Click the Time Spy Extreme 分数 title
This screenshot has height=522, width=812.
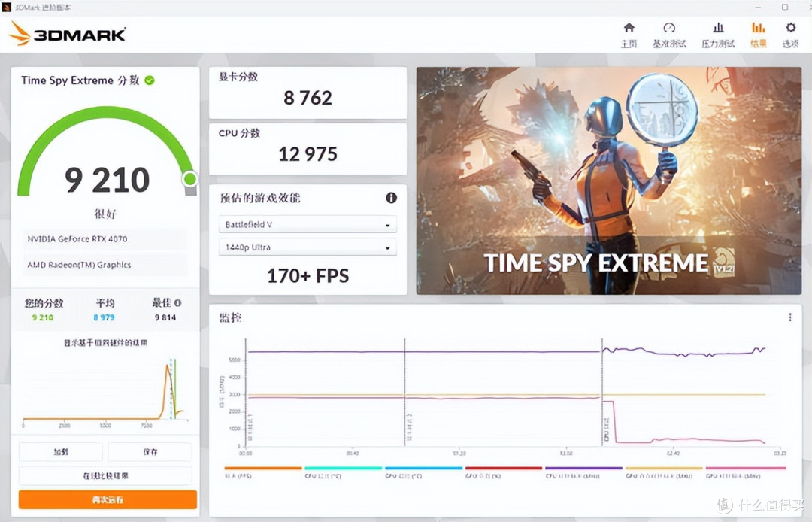coord(80,80)
